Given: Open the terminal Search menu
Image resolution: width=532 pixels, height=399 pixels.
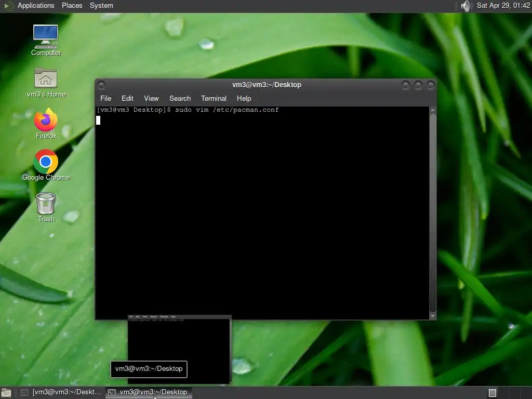Looking at the screenshot, I should pyautogui.click(x=180, y=98).
